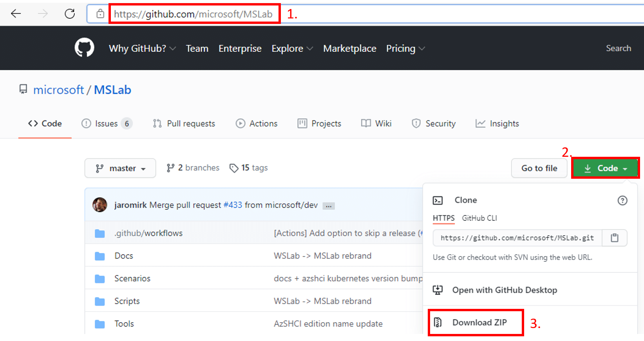The width and height of the screenshot is (644, 341).
Task: Click the browser back arrow
Action: click(16, 14)
